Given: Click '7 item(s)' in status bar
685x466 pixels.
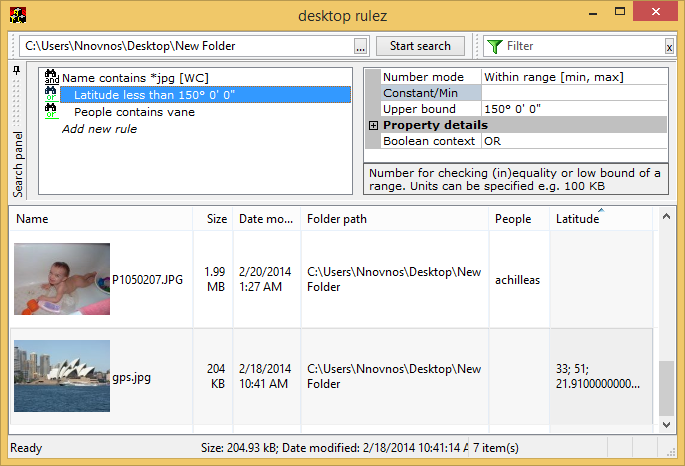Looking at the screenshot, I should pyautogui.click(x=495, y=448).
